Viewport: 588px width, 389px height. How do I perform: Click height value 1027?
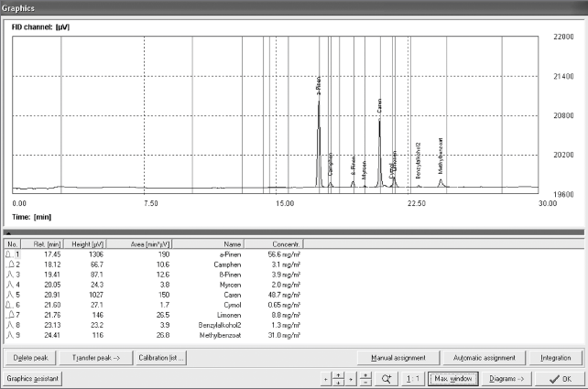click(96, 295)
